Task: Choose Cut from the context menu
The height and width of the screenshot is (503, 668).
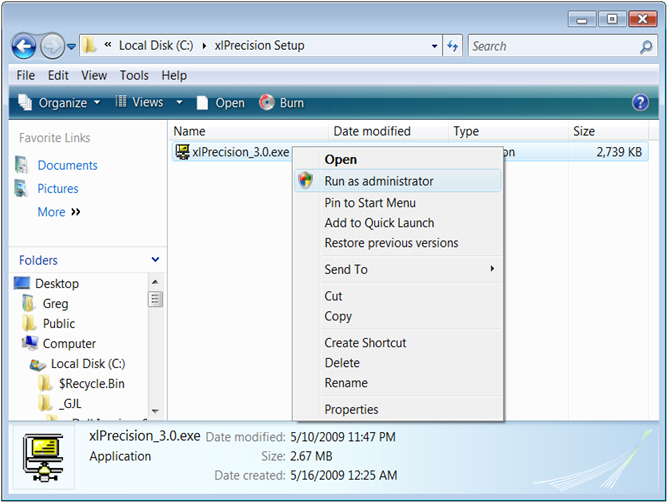Action: point(398,296)
